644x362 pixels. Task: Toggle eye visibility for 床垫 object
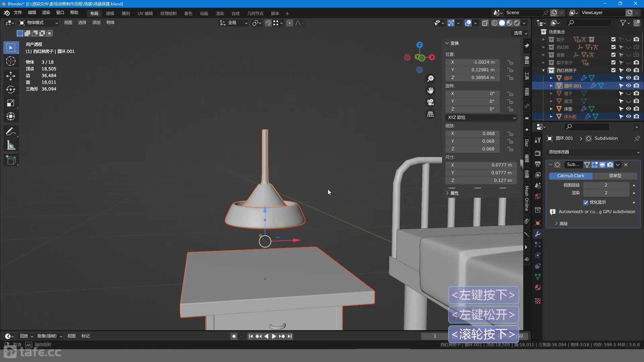click(629, 109)
